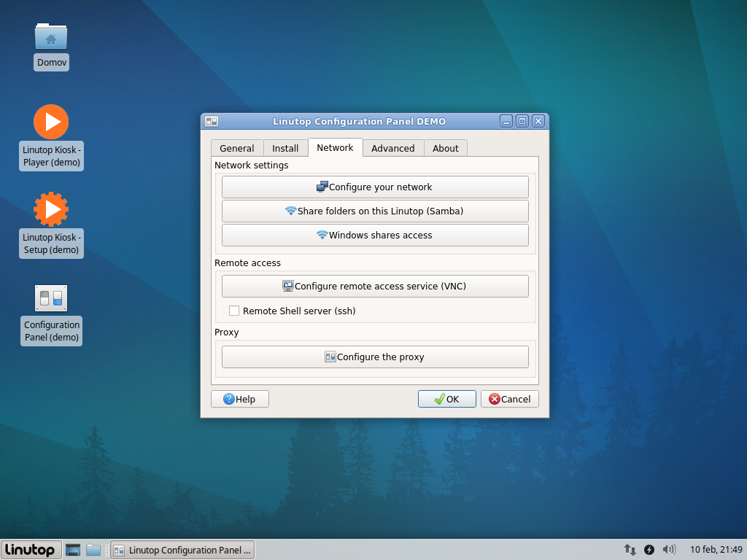Confirm with the OK button
The height and width of the screenshot is (560, 747).
coord(447,399)
